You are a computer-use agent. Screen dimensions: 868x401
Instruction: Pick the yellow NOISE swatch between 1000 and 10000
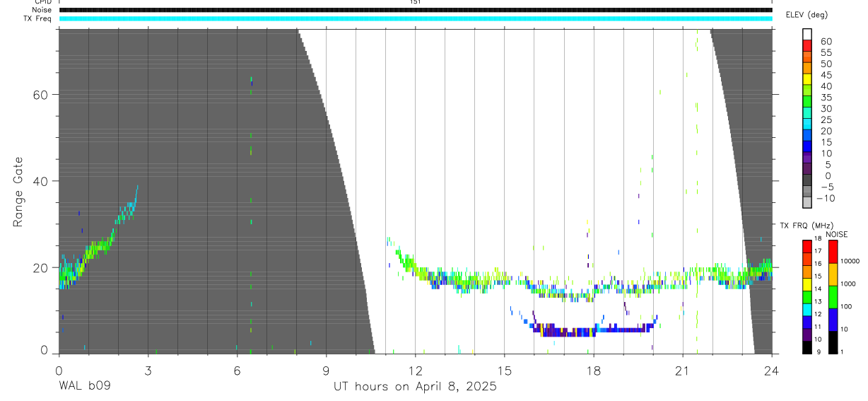(x=833, y=274)
